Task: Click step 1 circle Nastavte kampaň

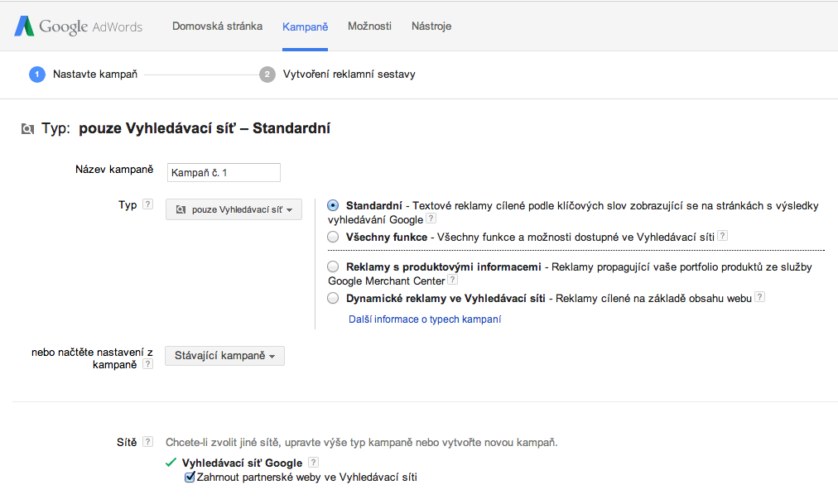Action: (x=37, y=74)
